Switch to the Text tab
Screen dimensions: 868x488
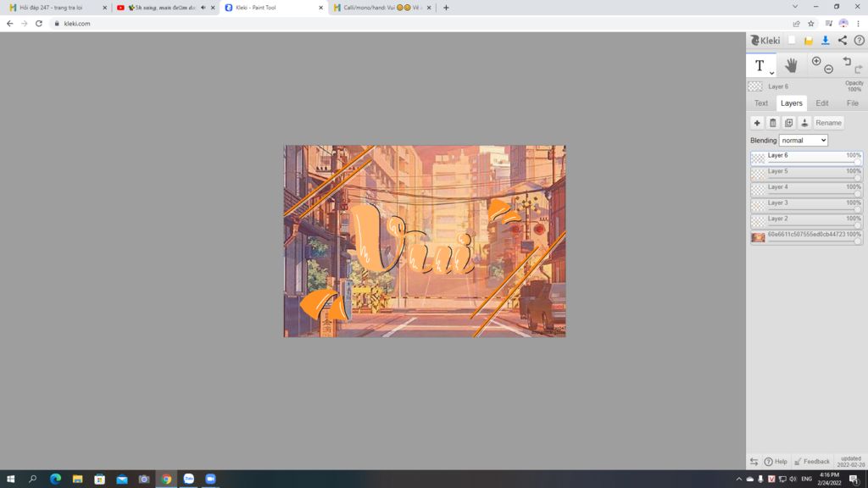[x=760, y=103]
